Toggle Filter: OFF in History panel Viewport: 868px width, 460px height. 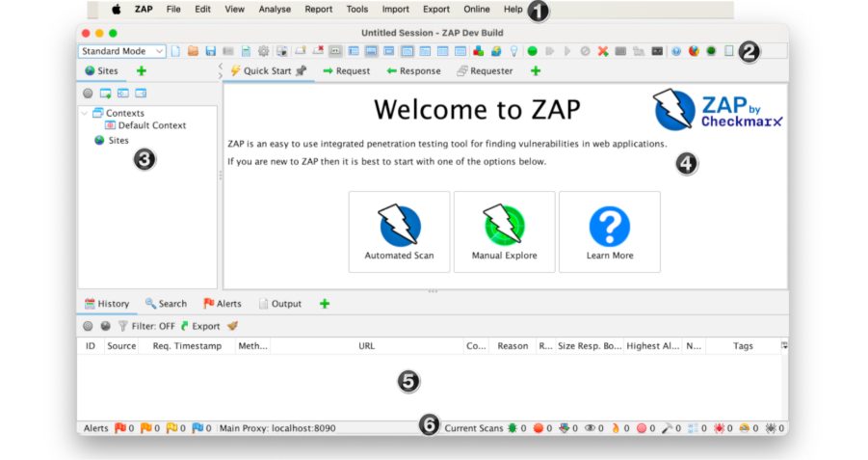[x=146, y=326]
